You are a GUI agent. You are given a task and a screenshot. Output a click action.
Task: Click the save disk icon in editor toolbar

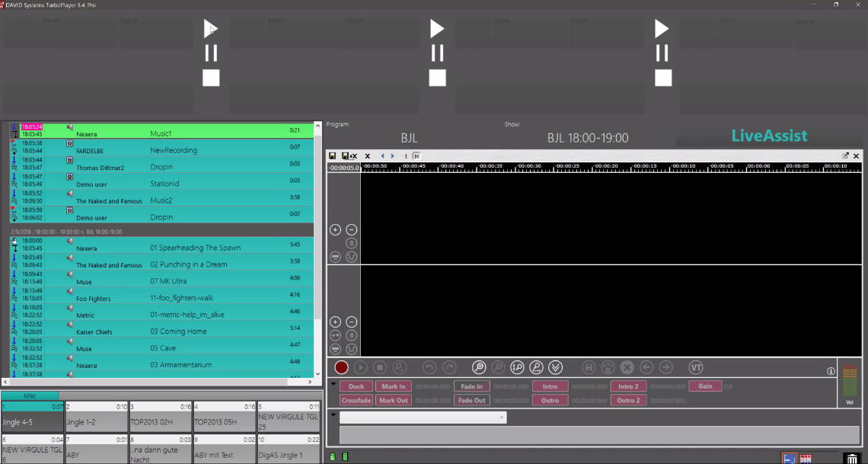point(333,156)
